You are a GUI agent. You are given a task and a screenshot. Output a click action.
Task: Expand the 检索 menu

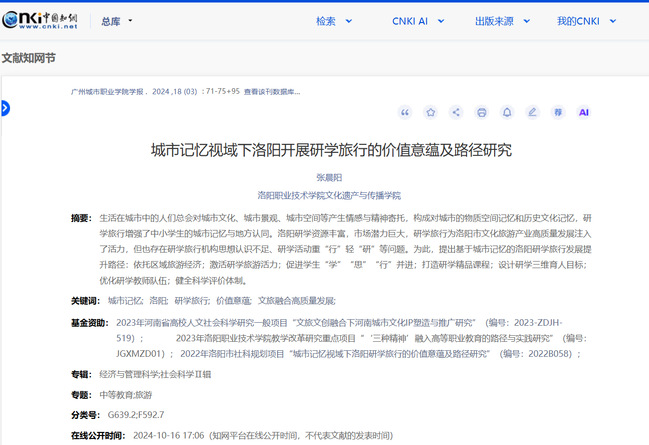pyautogui.click(x=332, y=21)
